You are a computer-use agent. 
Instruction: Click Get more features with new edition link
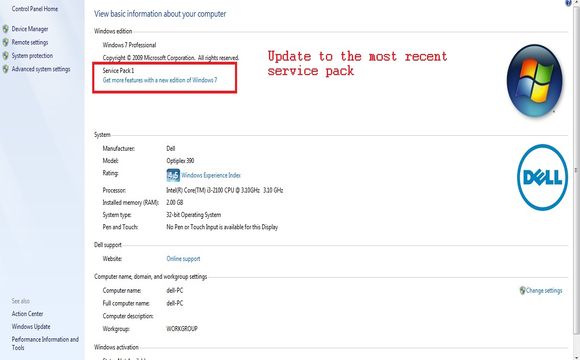coord(160,80)
